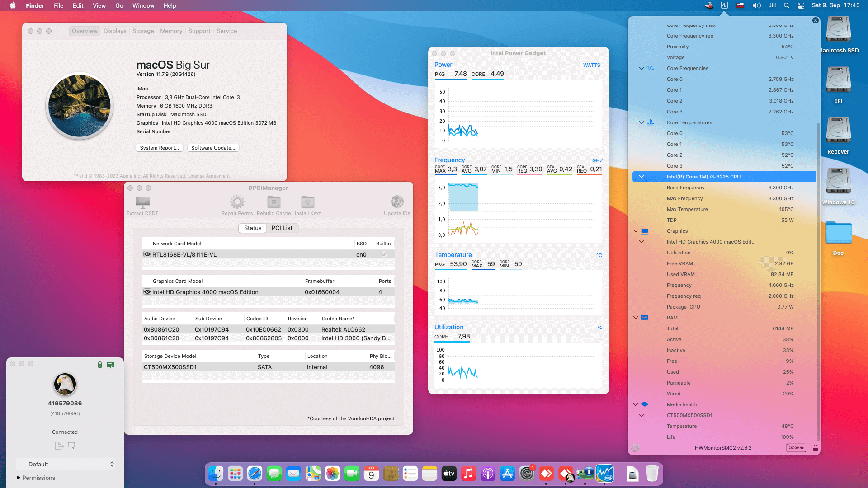Switch to the Support tab

tap(199, 31)
